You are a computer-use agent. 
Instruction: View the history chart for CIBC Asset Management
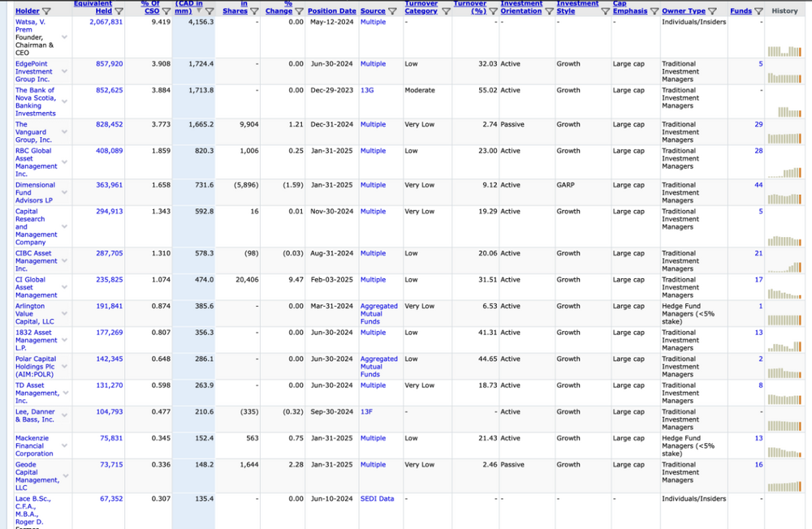[784, 267]
